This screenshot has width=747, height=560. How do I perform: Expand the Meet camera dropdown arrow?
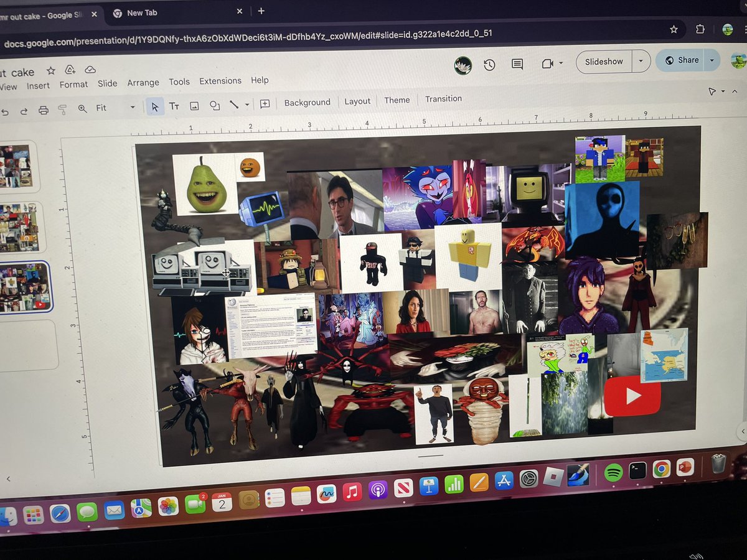coord(561,63)
